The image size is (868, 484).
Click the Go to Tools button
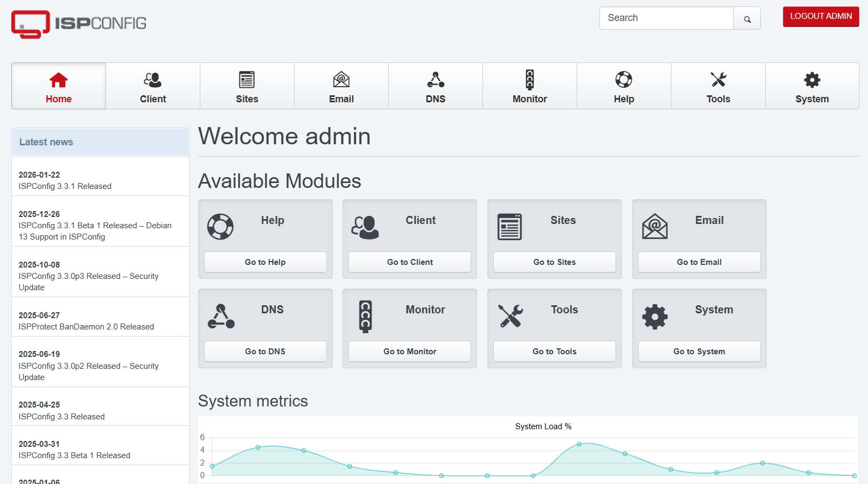click(x=555, y=352)
